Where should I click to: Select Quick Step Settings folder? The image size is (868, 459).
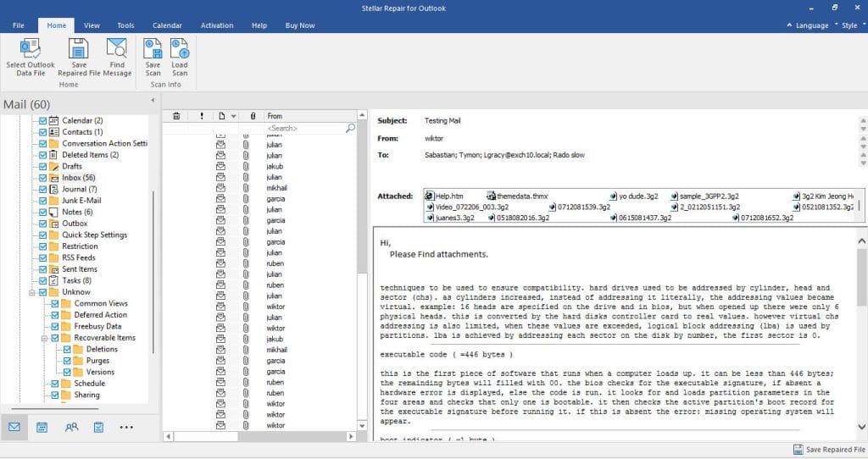pos(94,235)
